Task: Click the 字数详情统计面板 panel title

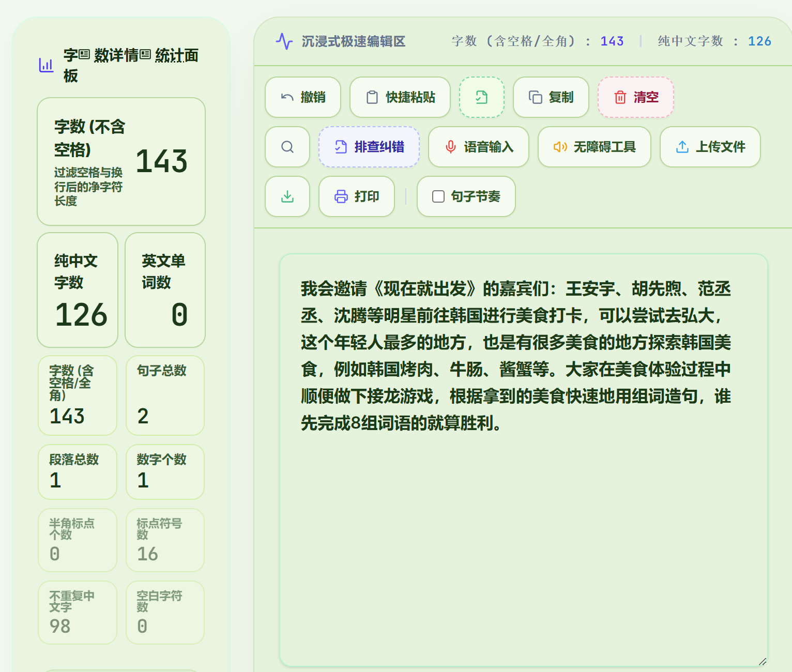Action: click(x=131, y=65)
